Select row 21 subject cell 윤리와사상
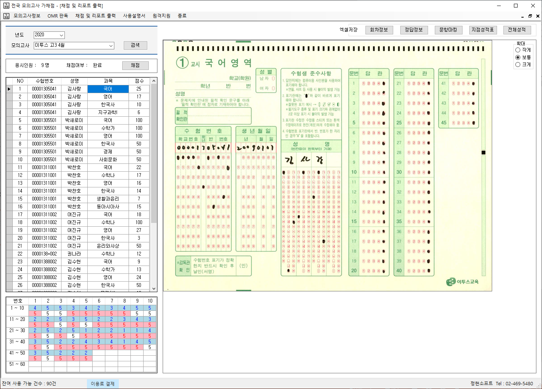542x389 pixels. click(x=108, y=246)
